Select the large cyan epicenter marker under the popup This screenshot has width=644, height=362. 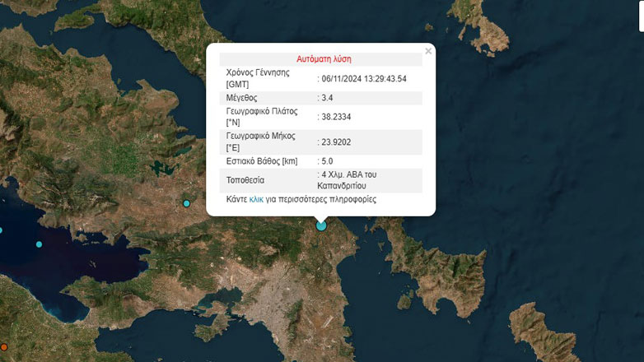pos(321,225)
